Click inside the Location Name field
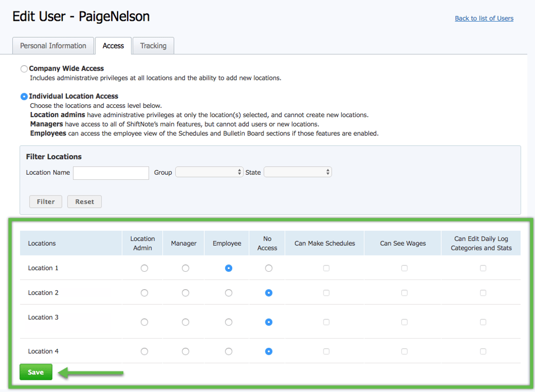Image resolution: width=535 pixels, height=392 pixels. (110, 173)
